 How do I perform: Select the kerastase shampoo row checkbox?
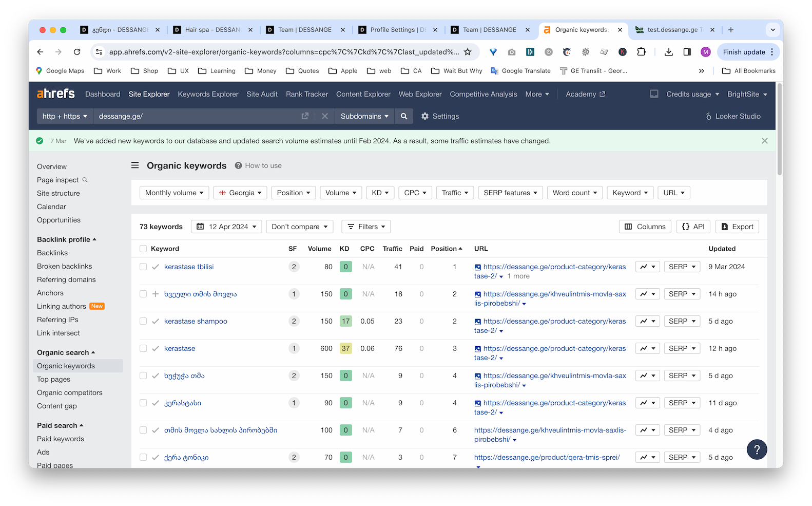[x=143, y=321]
